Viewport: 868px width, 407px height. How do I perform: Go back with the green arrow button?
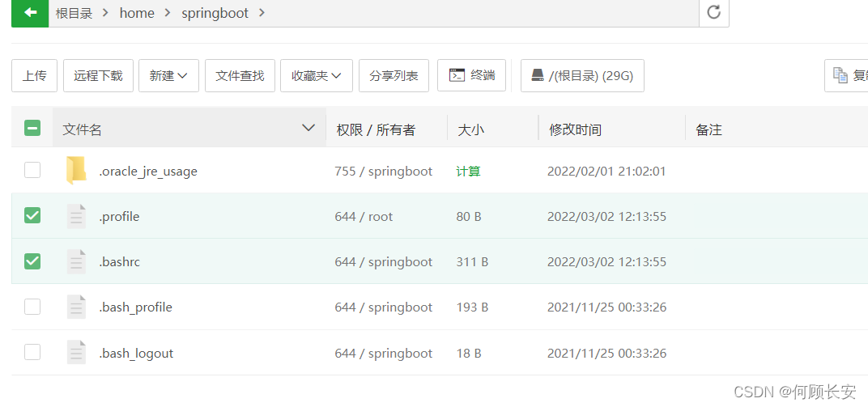(31, 13)
